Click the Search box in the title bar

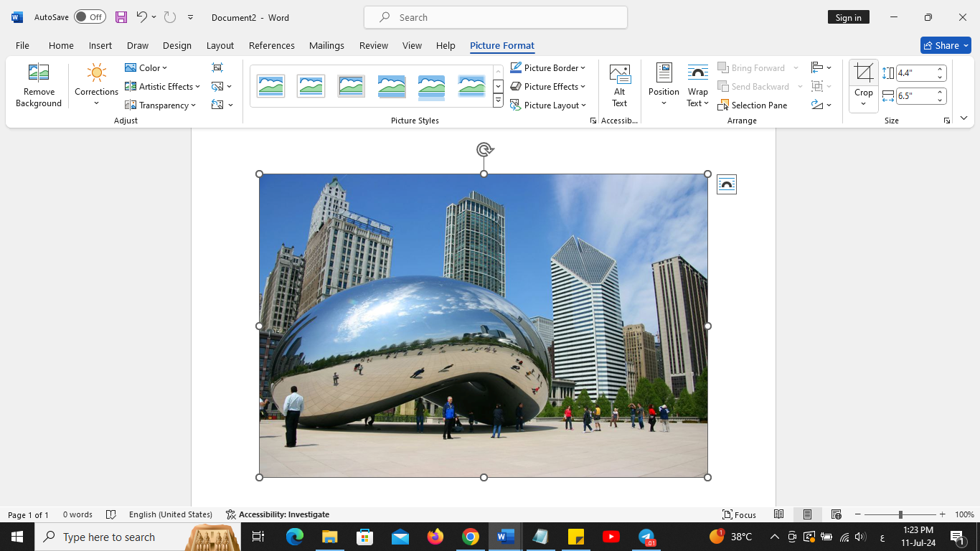[x=496, y=17]
